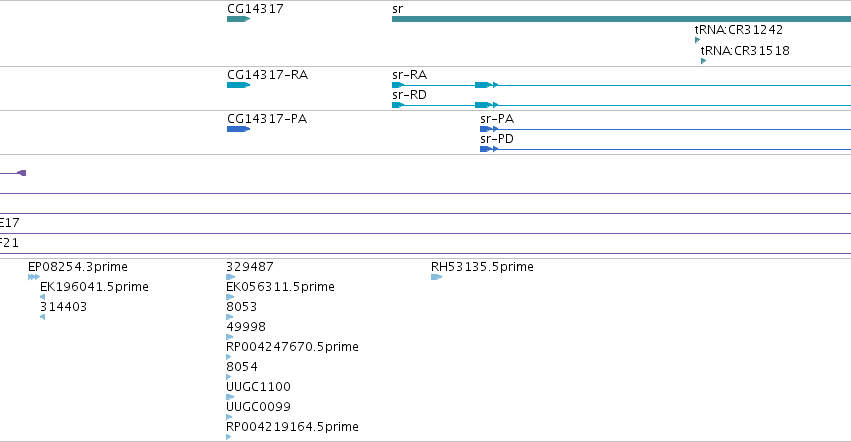Select the CG14317-RA transcript arrow
Viewport: 851px width, 442px height.
(x=238, y=85)
